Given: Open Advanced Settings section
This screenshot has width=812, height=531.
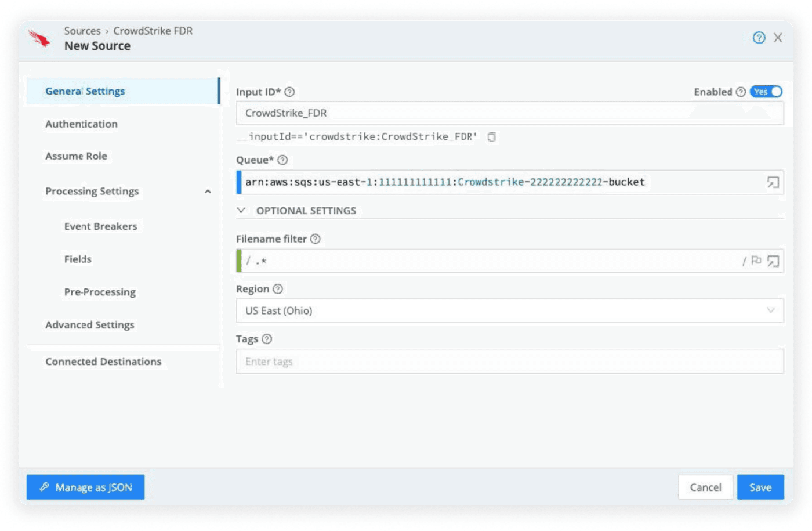Looking at the screenshot, I should [x=90, y=325].
